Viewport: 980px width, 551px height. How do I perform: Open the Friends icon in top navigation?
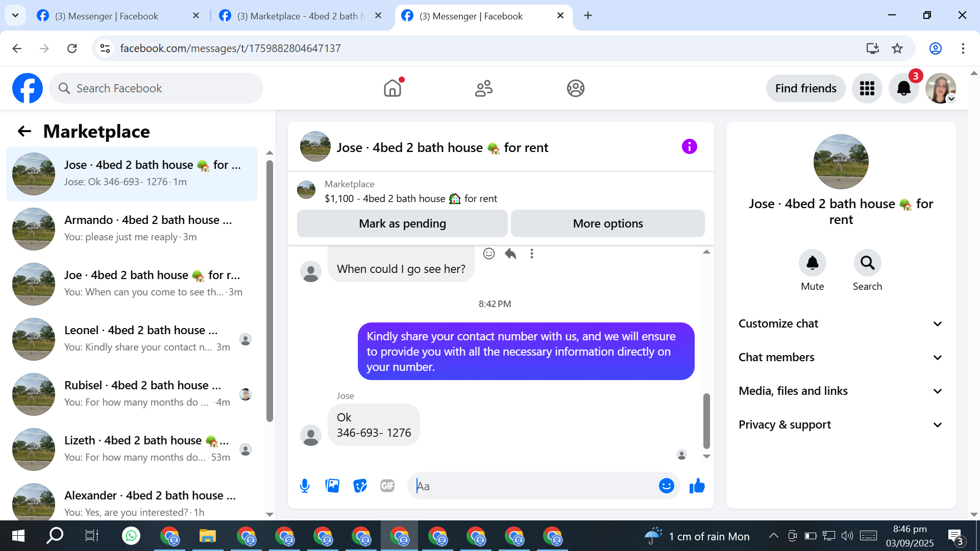[x=484, y=88]
